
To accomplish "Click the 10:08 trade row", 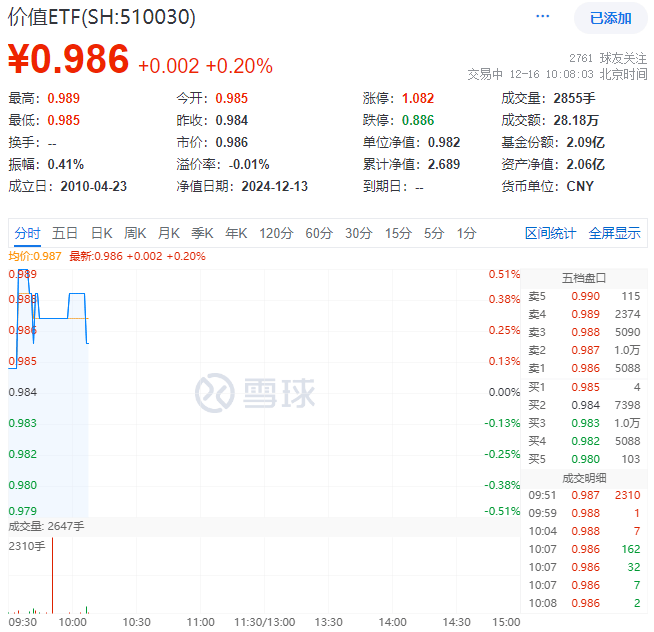I will tap(584, 603).
